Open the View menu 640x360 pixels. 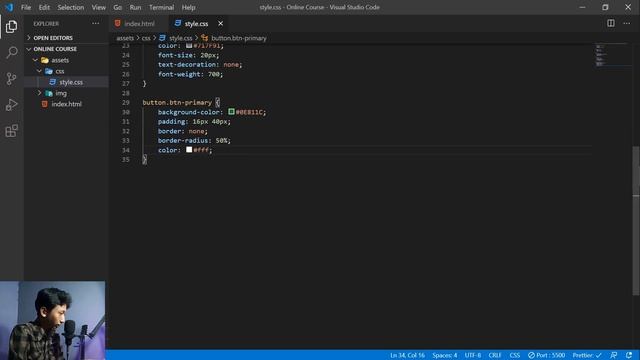click(x=98, y=7)
